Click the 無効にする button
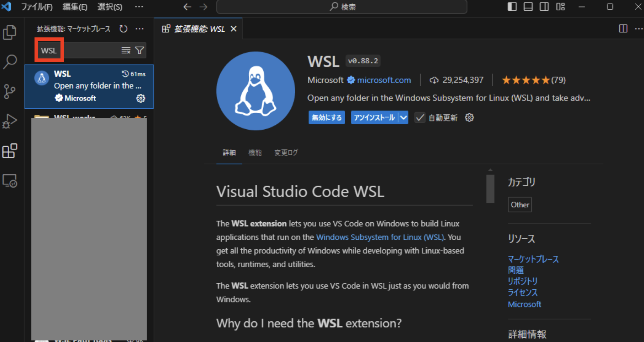 coord(326,118)
